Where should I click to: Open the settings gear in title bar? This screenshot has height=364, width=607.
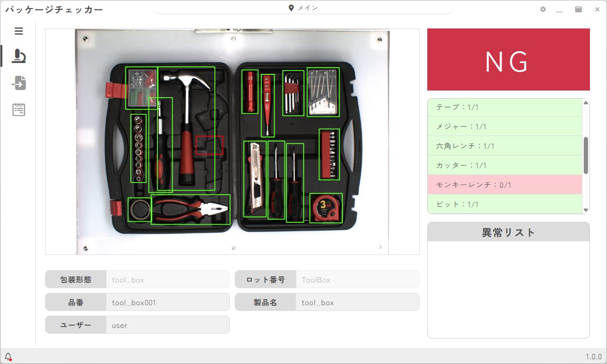tap(543, 9)
